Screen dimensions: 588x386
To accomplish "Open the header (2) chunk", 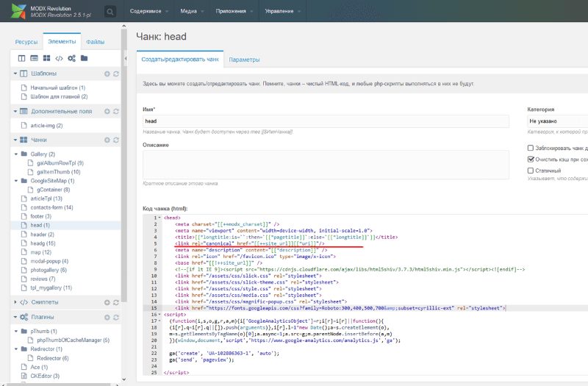I will point(43,234).
